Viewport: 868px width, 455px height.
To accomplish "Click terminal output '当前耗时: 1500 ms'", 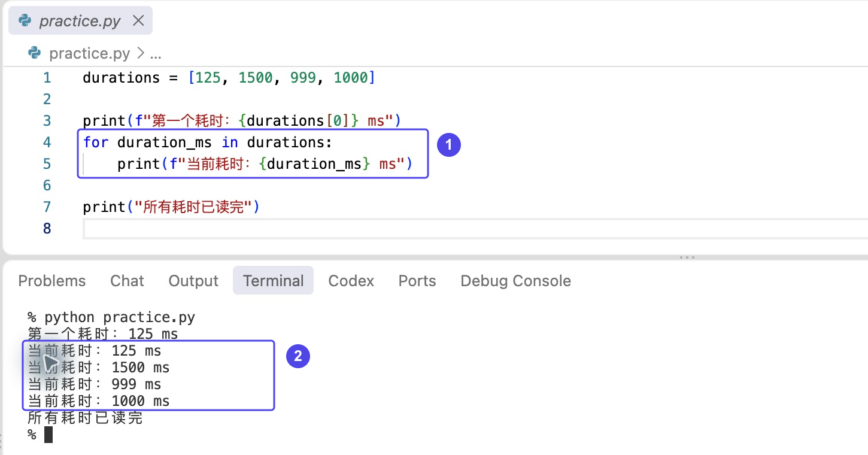I will coord(99,368).
